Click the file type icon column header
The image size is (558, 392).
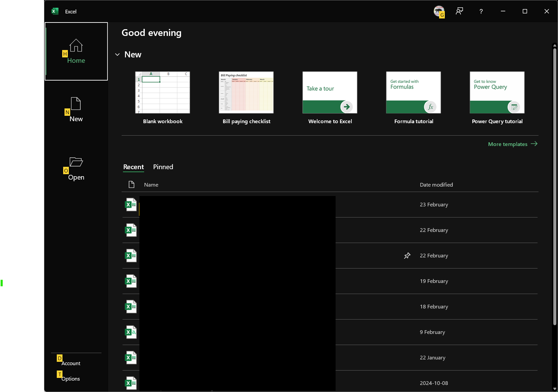click(x=131, y=184)
